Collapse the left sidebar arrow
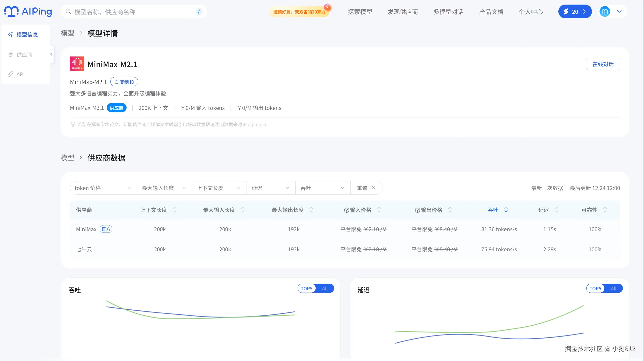This screenshot has height=361, width=644. [51, 54]
